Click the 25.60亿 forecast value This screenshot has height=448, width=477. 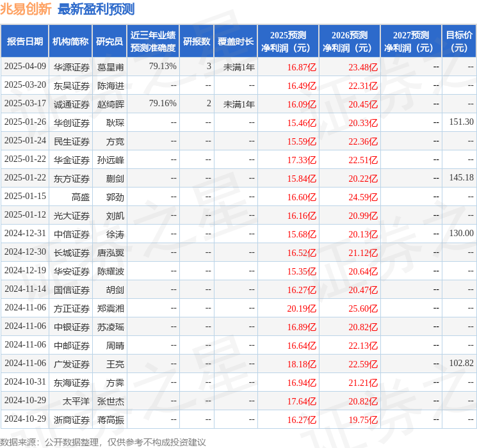(363, 308)
